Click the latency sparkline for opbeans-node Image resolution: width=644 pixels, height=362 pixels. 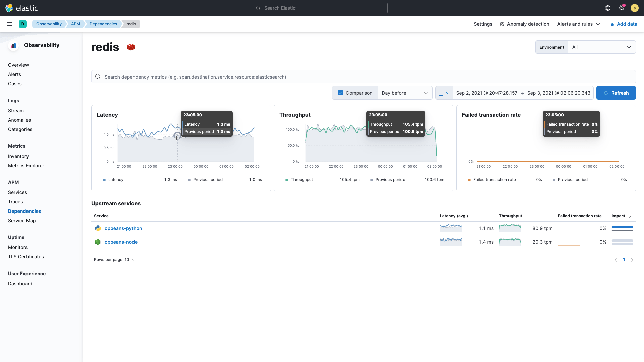pos(451,242)
